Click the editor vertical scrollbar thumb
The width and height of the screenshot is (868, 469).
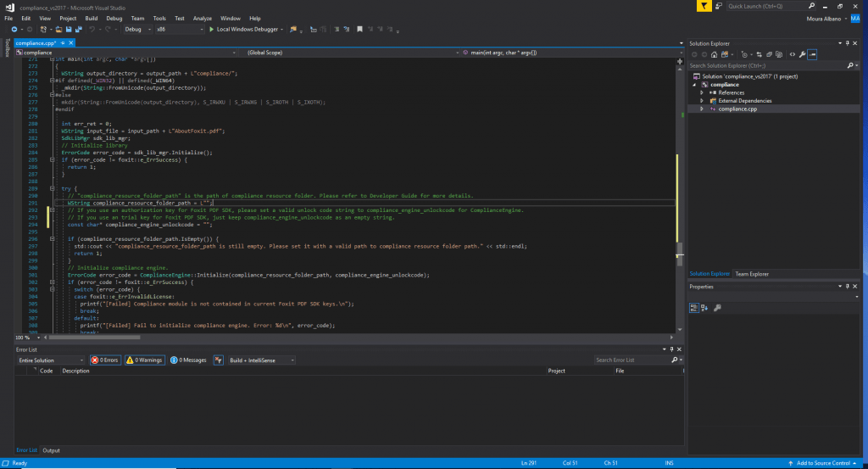point(680,254)
